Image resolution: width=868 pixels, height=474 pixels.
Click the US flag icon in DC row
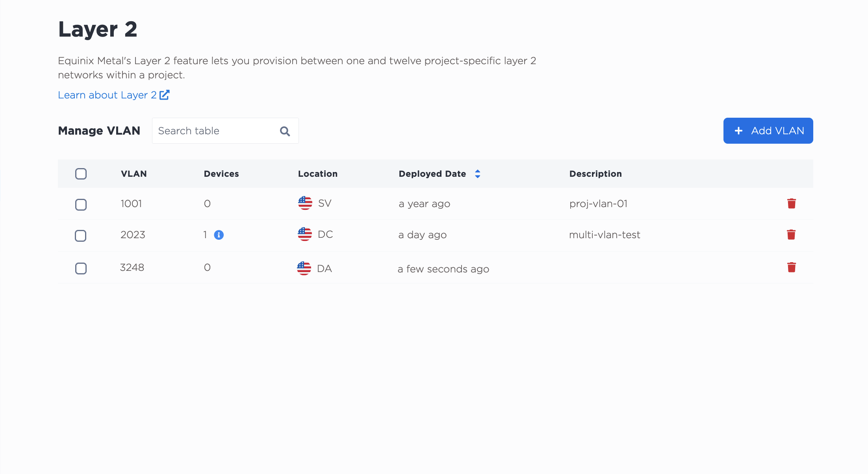coord(305,234)
